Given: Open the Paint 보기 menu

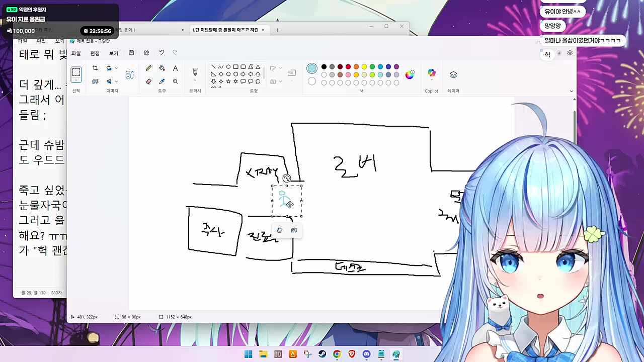Looking at the screenshot, I should [114, 53].
